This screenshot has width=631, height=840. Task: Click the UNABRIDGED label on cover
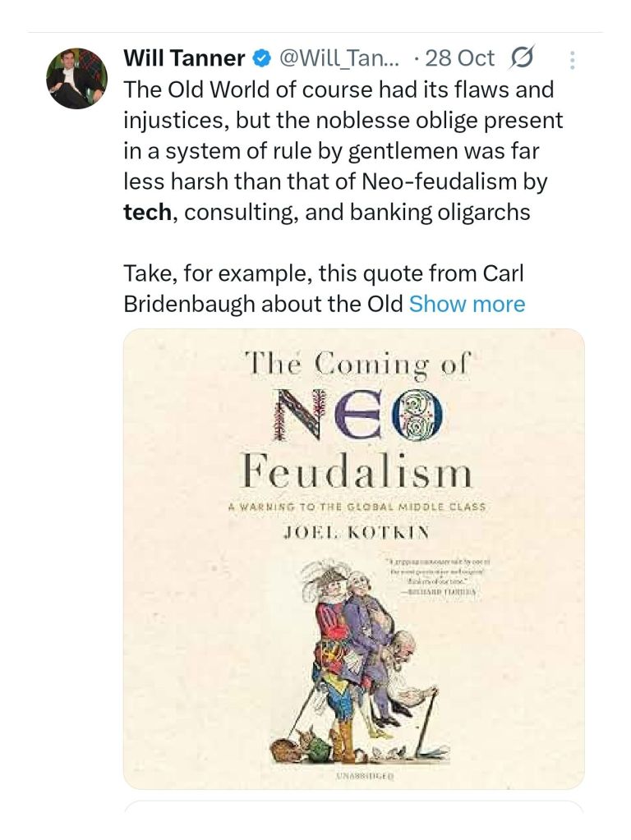[356, 774]
